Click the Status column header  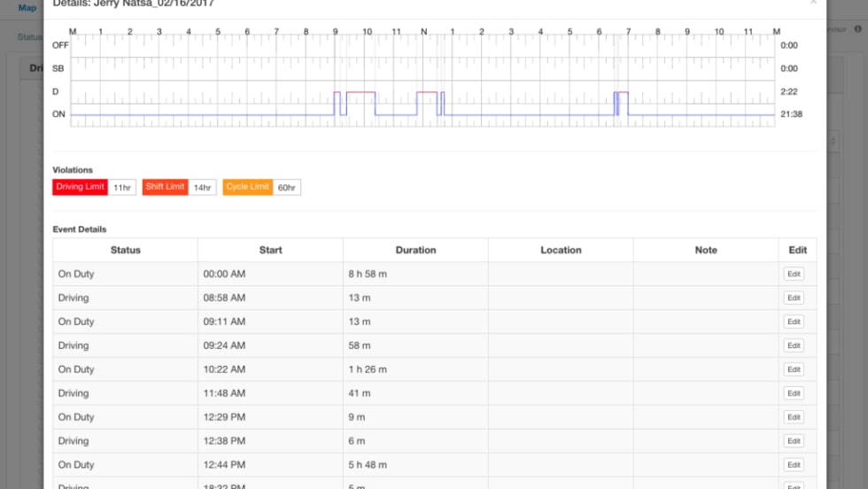[125, 250]
